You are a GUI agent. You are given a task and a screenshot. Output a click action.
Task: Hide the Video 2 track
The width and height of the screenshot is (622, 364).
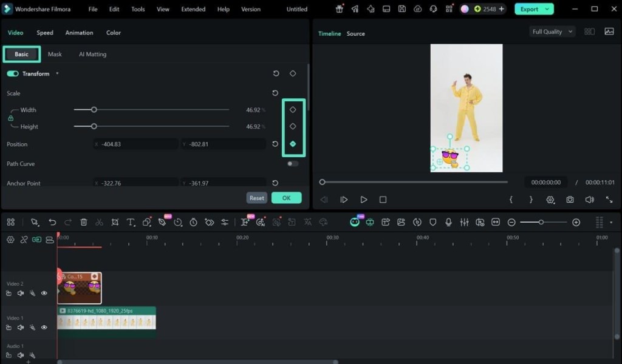[x=44, y=293]
